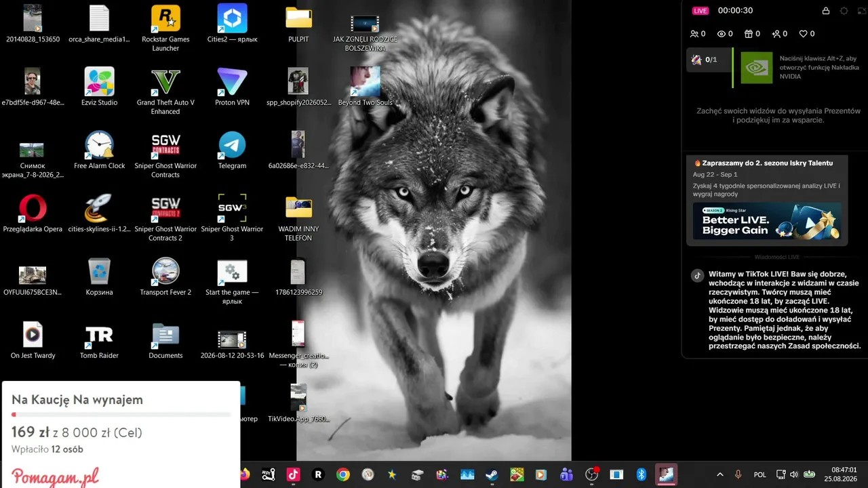Open the PULPIT folder on the desktop
This screenshot has width=868, height=488.
coord(298,23)
